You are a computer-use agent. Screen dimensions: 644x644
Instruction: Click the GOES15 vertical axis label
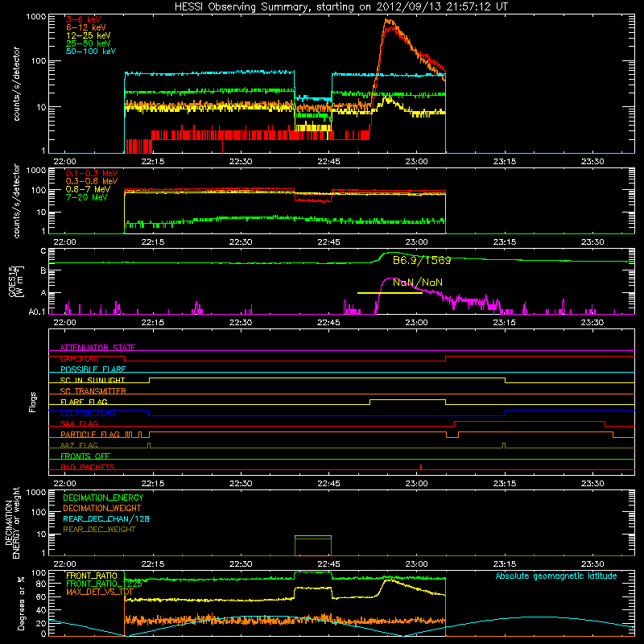pyautogui.click(x=16, y=281)
